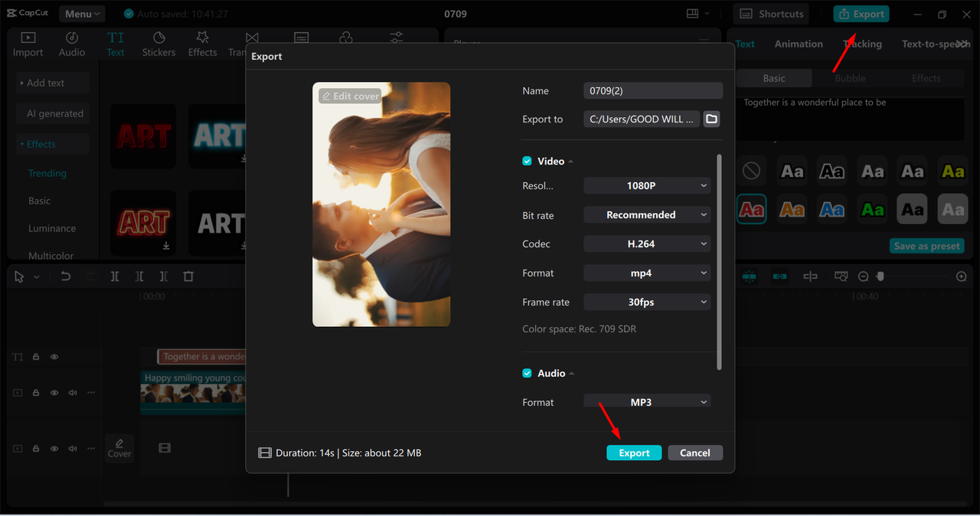Zoom out the timeline with the minus icon

point(863,276)
